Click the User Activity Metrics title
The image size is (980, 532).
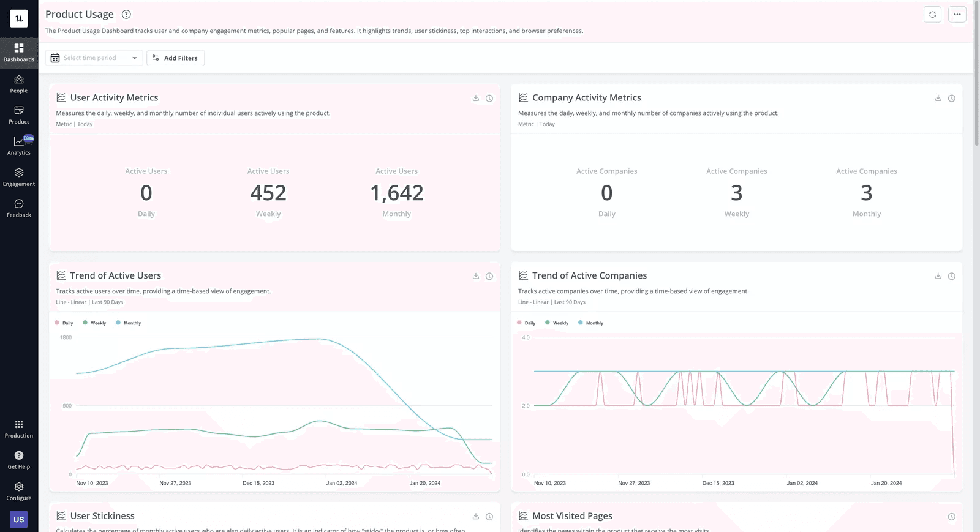(x=114, y=97)
